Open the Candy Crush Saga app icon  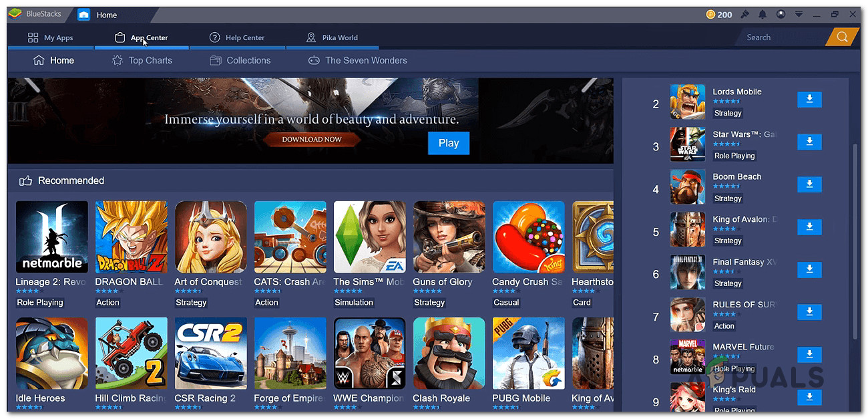tap(529, 237)
